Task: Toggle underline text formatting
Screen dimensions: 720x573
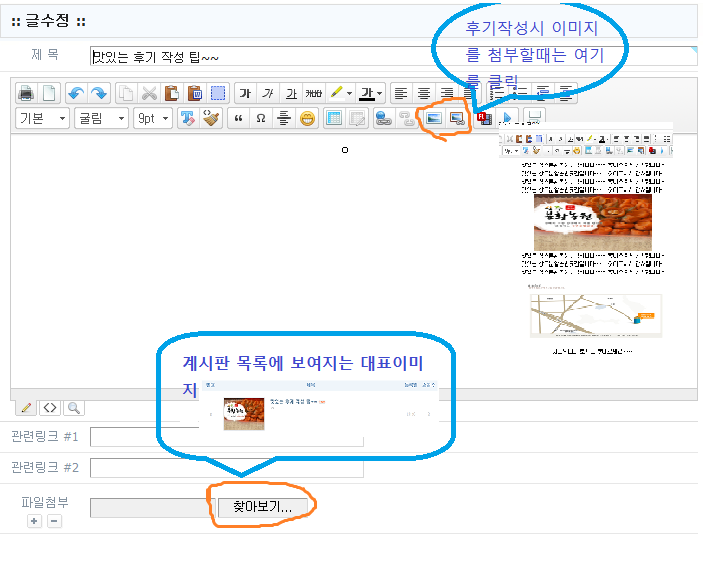Action: (x=290, y=93)
